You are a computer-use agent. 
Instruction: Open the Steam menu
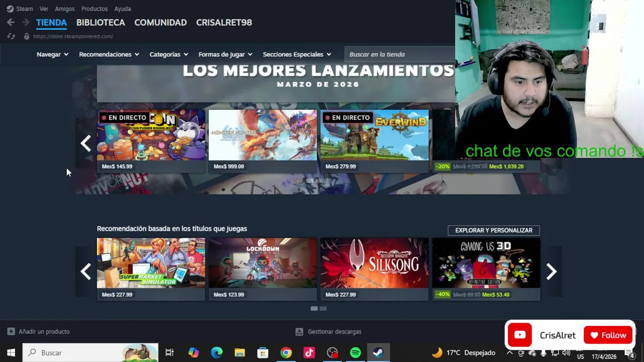tap(24, 9)
